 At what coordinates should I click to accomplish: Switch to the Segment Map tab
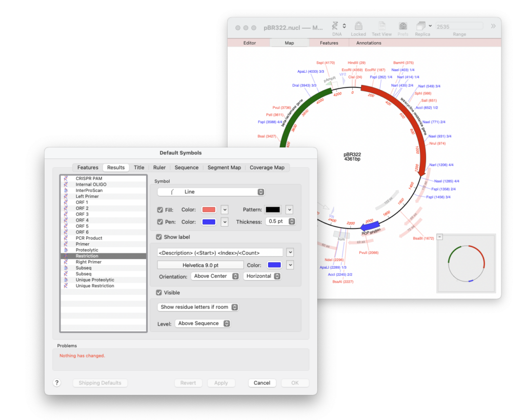tap(225, 168)
